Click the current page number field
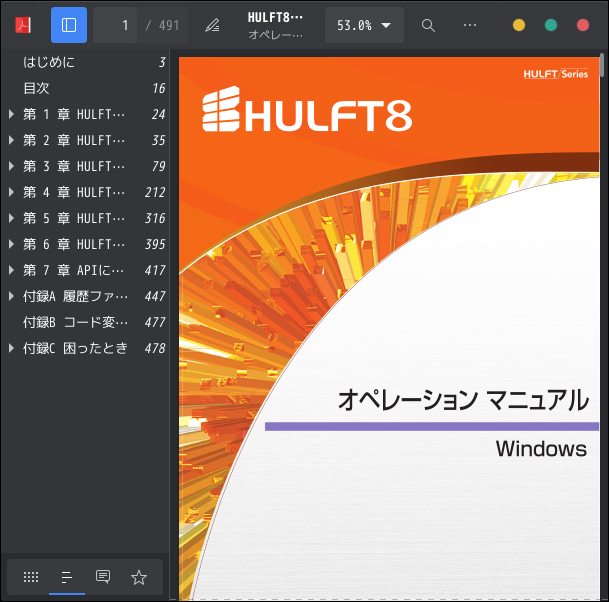The image size is (609, 602). pos(115,25)
